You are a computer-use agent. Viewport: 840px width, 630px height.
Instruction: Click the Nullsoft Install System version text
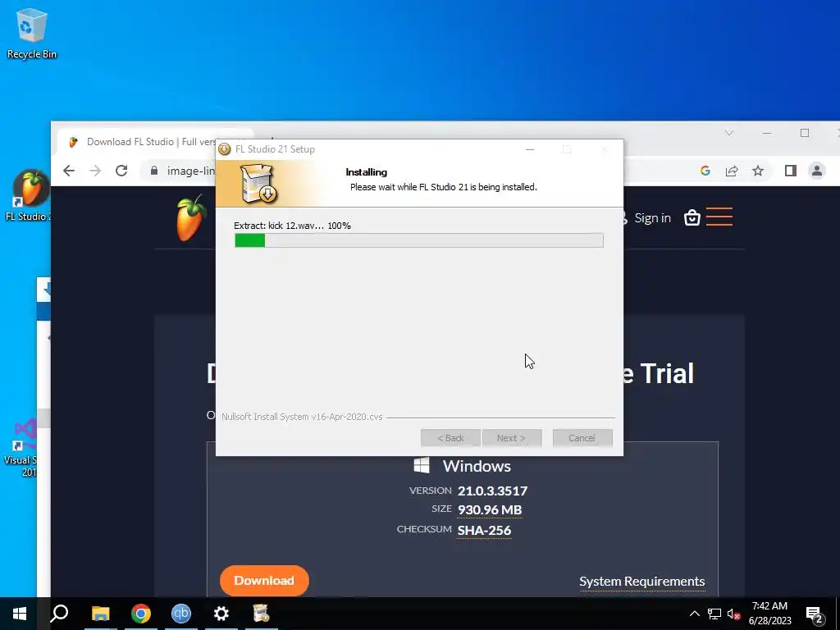point(302,416)
